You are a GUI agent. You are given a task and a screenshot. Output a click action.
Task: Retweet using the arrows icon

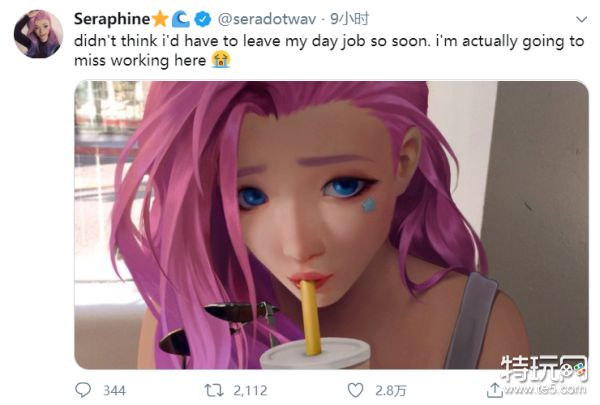[x=214, y=390]
